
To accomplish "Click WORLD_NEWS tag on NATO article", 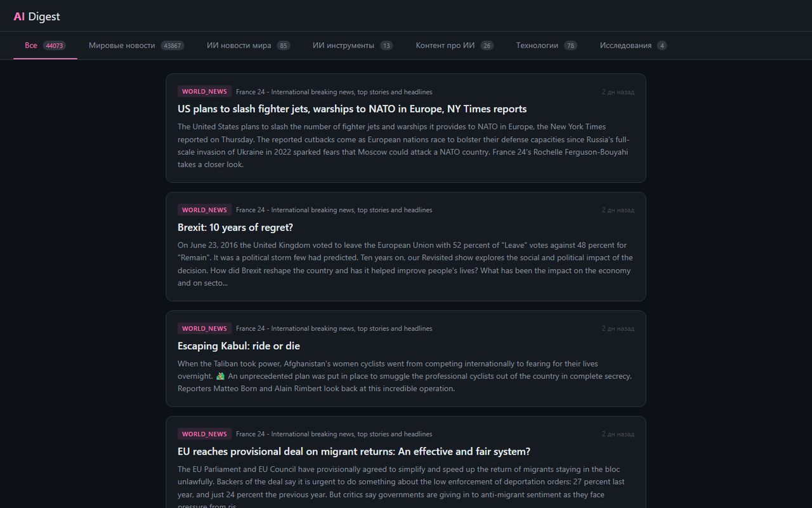I will pos(204,91).
